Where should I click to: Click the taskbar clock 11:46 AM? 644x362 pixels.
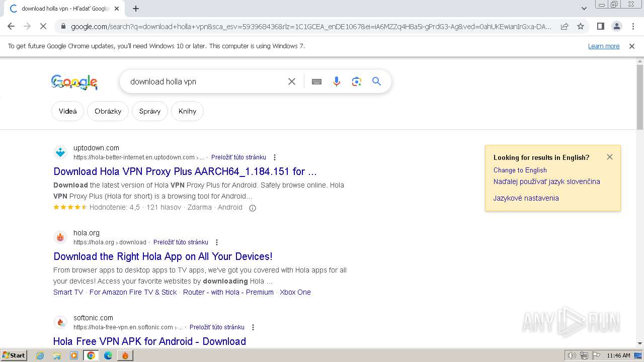click(618, 355)
